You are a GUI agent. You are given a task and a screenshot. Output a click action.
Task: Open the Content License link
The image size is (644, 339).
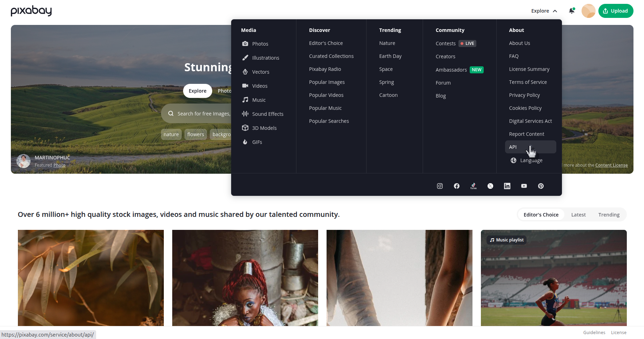pyautogui.click(x=611, y=165)
